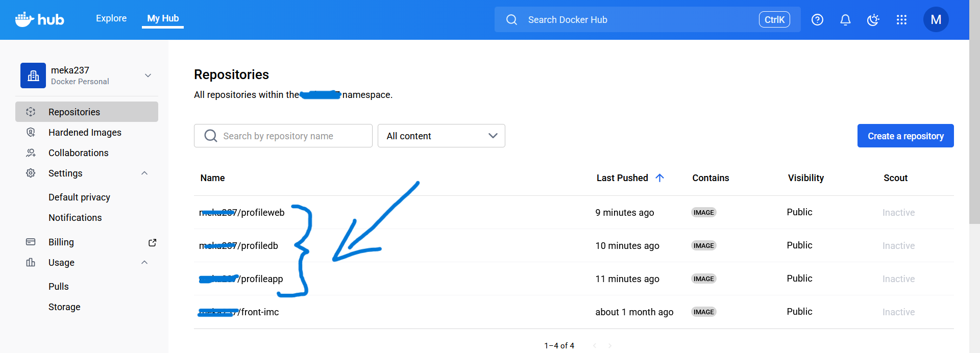Go to next page of repositories
The image size is (980, 353).
pos(610,346)
